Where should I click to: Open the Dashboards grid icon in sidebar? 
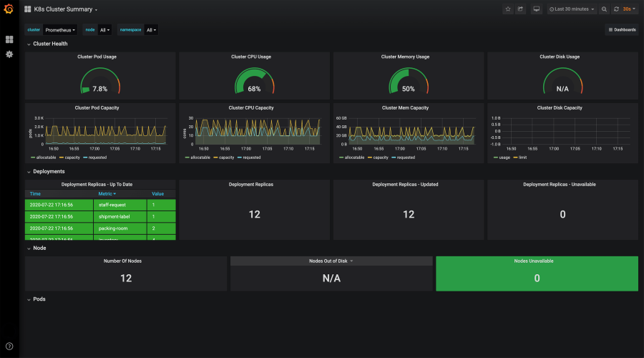click(9, 39)
